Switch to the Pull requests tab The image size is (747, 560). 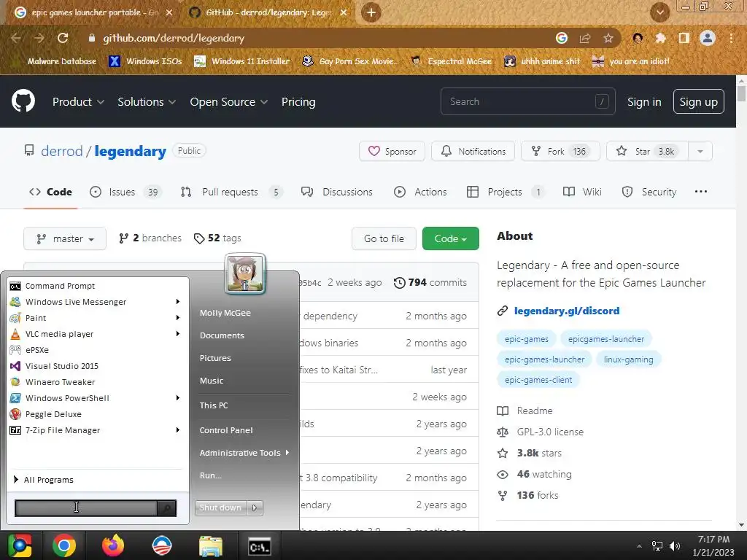tap(231, 192)
